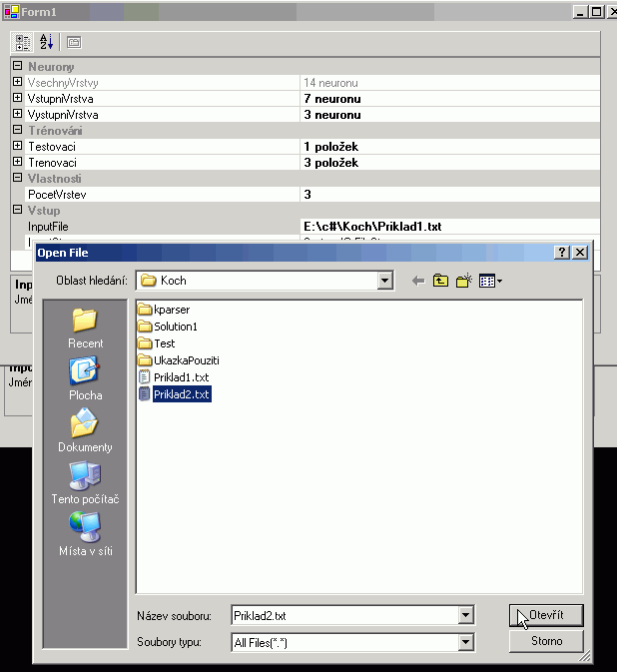Image resolution: width=617 pixels, height=672 pixels.
Task: Expand the VstupniVrstva property node
Action: coord(17,99)
